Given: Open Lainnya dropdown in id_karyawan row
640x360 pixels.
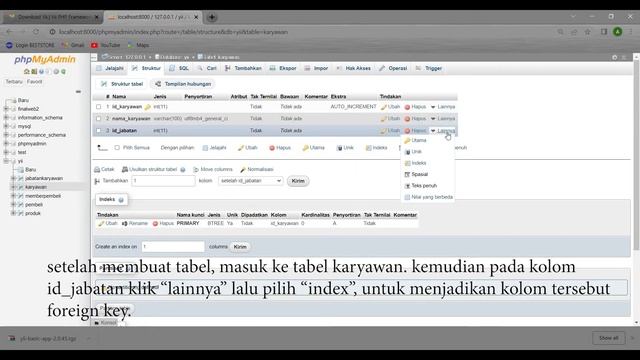Looking at the screenshot, I should point(443,107).
